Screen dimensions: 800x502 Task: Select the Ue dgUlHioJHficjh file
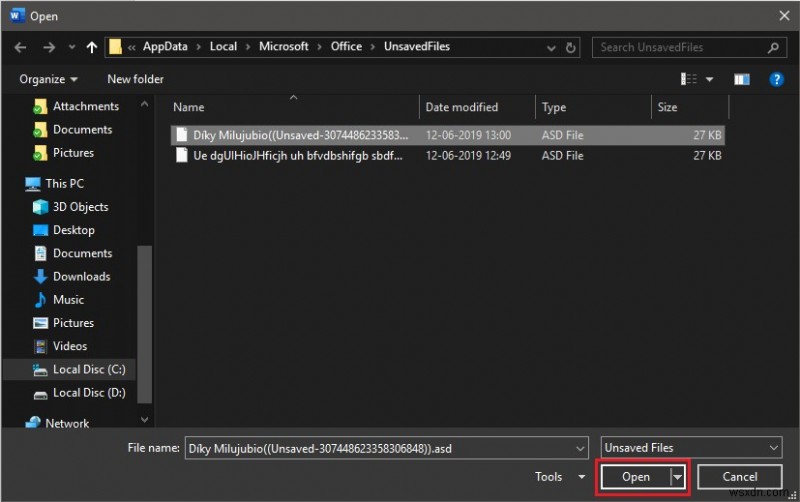click(447, 156)
